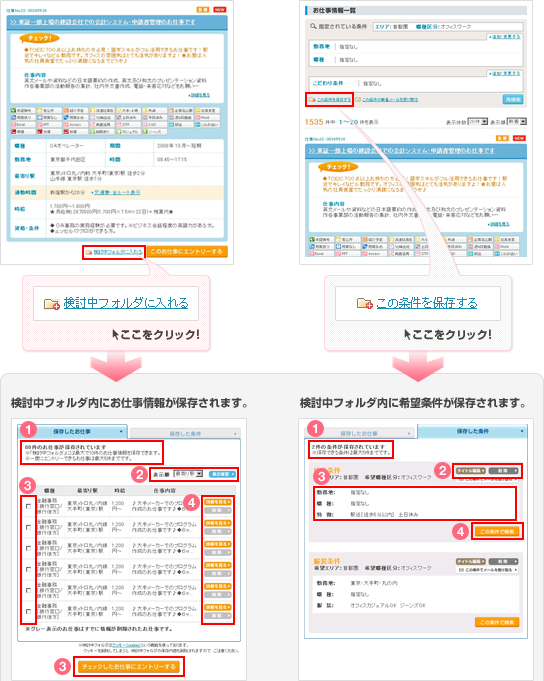Image resolution: width=544 pixels, height=681 pixels.
Task: Click the folder icon beside the large この条件を保存する link
Action: tap(364, 303)
